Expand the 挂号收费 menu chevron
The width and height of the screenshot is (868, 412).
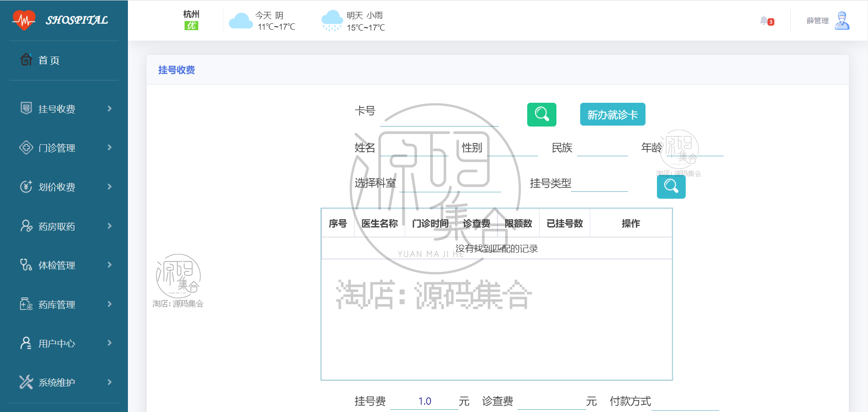[110, 108]
